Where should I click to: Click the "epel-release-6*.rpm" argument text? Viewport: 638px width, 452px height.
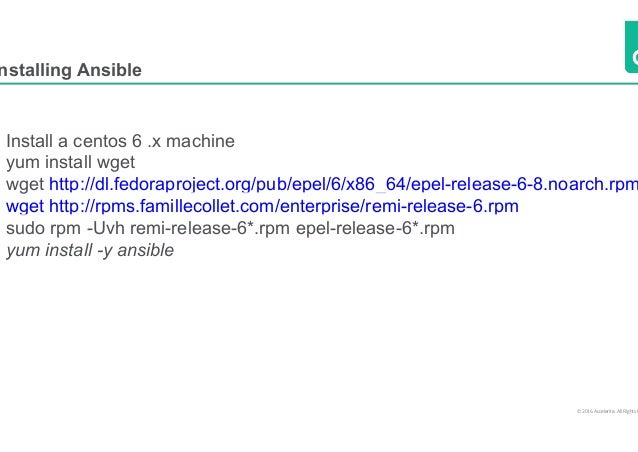pos(375,228)
